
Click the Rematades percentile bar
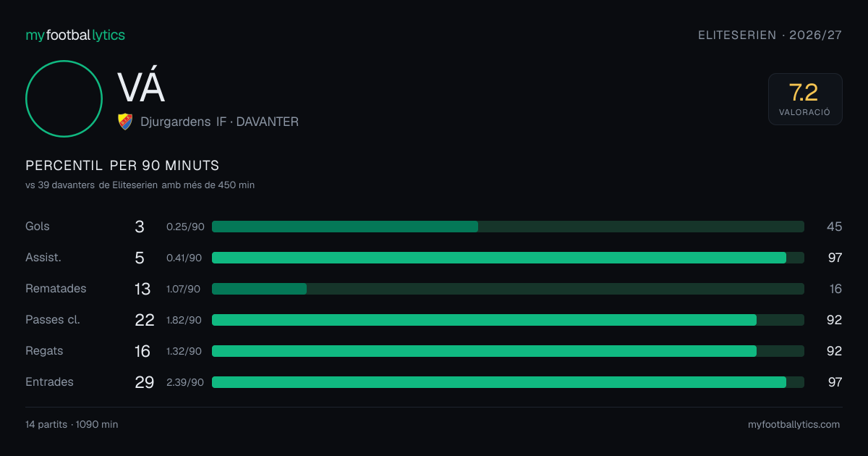pos(508,289)
